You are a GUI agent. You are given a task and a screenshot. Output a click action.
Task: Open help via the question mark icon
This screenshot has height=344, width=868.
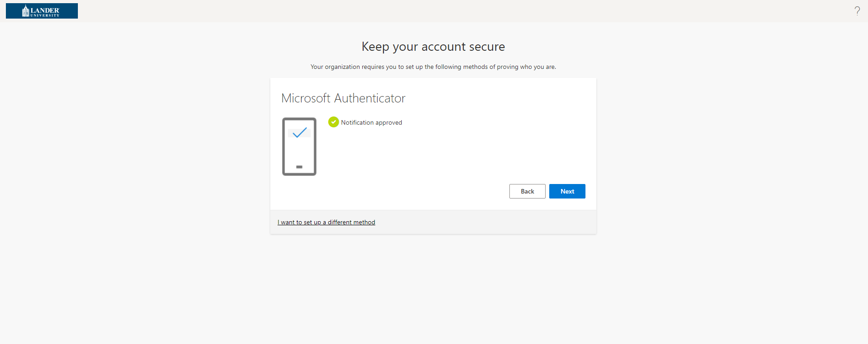pos(857,11)
